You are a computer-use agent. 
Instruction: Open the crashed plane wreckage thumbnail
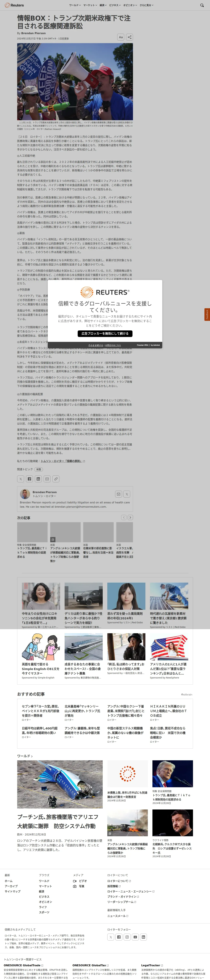point(60,784)
